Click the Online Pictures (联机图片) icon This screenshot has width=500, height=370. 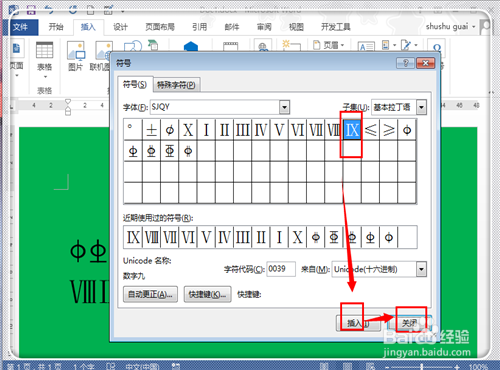[x=103, y=51]
